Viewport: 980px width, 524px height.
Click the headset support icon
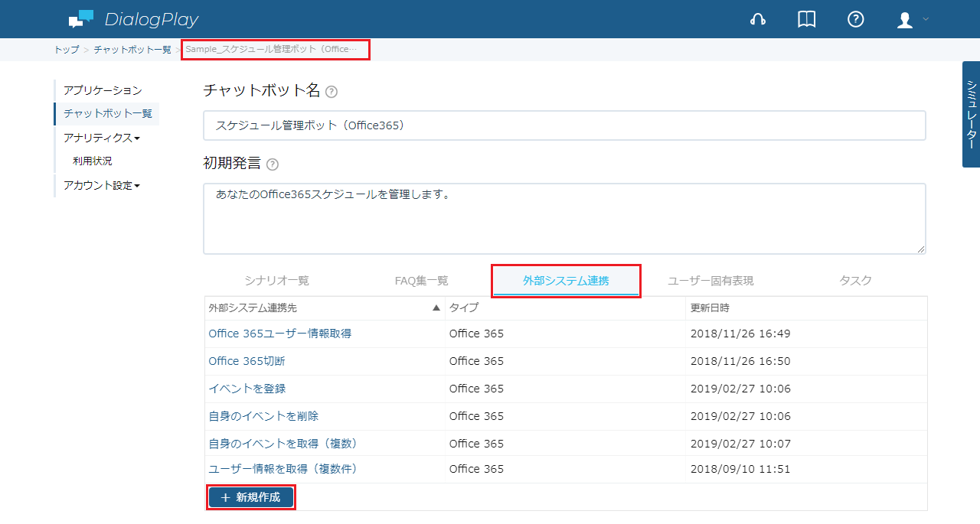pos(758,20)
